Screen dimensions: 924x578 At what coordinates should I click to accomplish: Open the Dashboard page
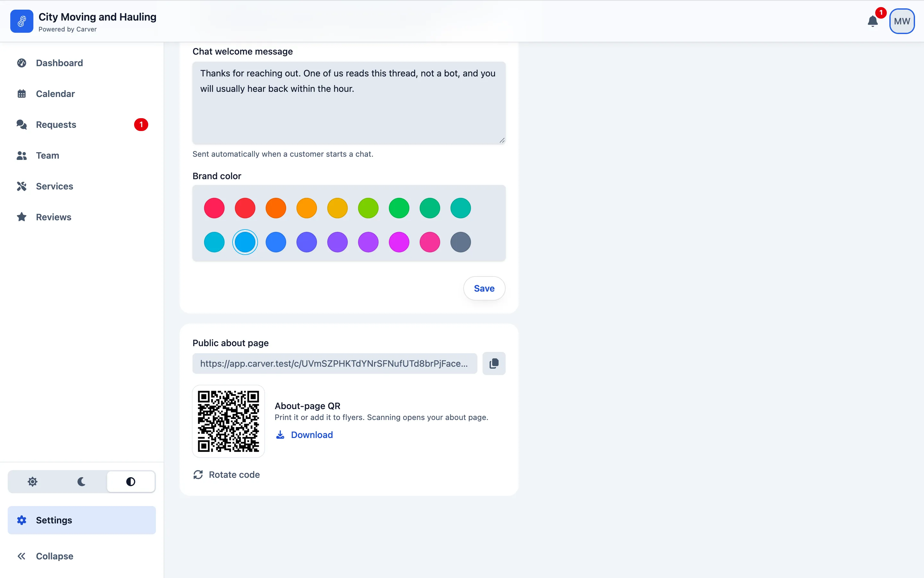(82, 63)
